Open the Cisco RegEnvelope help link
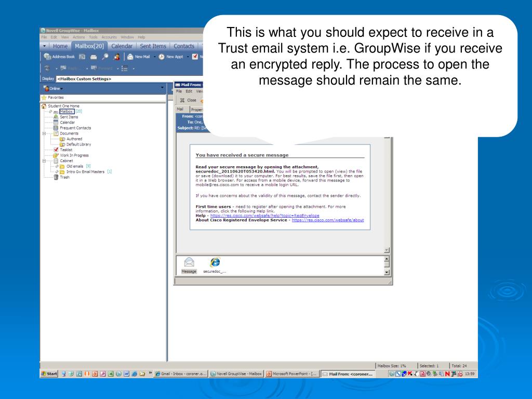This screenshot has height=399, width=532. tap(264, 216)
